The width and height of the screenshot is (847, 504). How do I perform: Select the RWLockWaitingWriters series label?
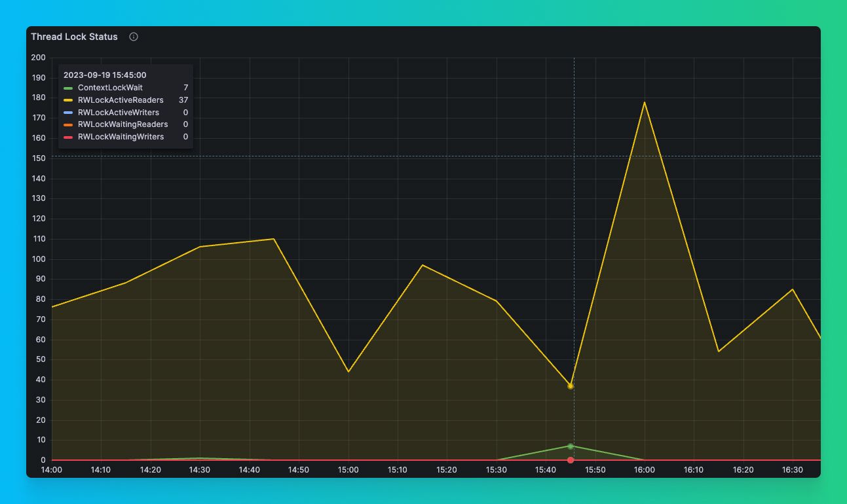(x=121, y=137)
